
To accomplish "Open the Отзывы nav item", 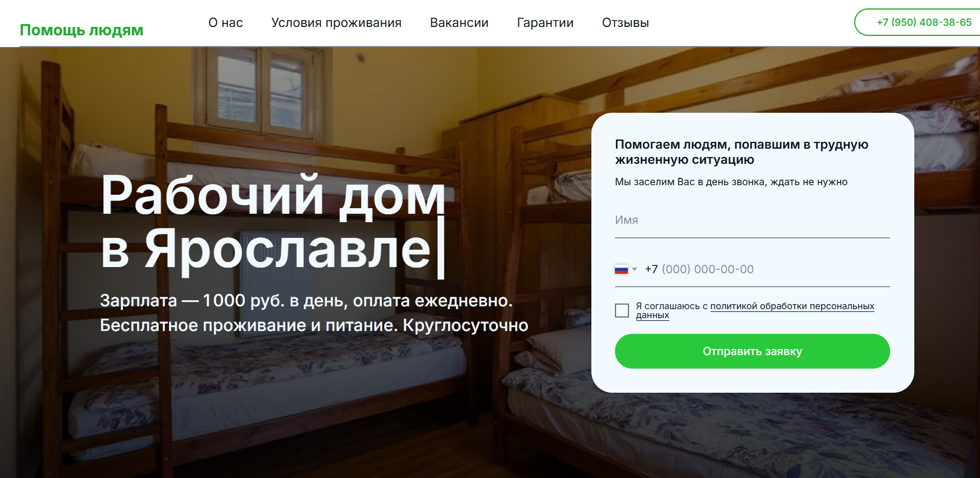I will [626, 23].
